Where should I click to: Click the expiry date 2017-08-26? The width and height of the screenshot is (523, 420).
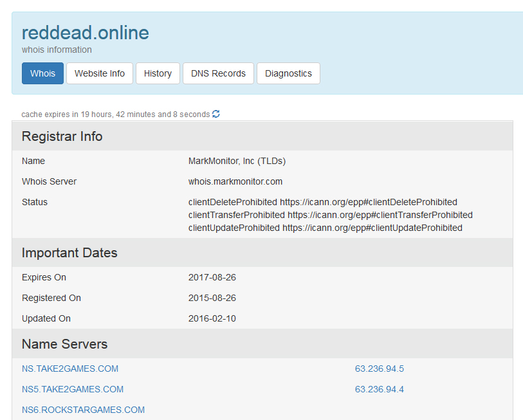tap(212, 277)
